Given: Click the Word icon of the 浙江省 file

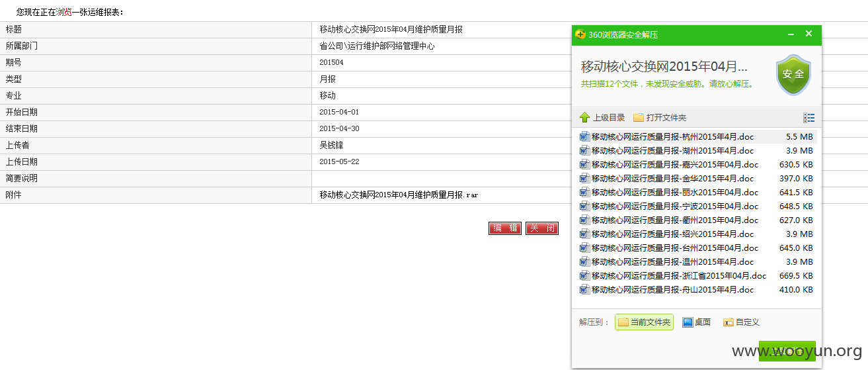Looking at the screenshot, I should click(x=584, y=276).
